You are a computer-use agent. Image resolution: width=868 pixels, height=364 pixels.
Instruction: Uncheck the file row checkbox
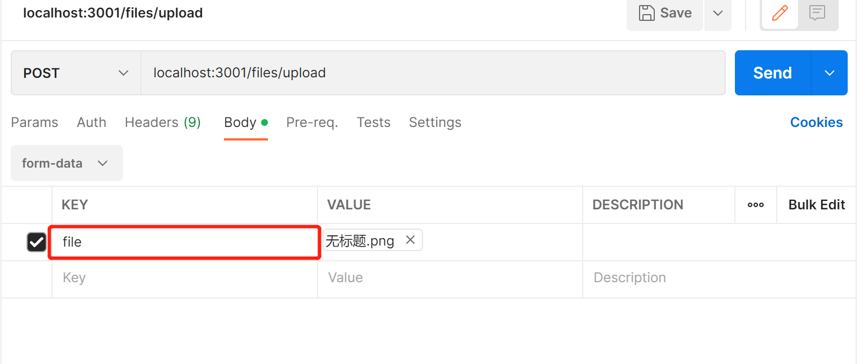pos(37,242)
